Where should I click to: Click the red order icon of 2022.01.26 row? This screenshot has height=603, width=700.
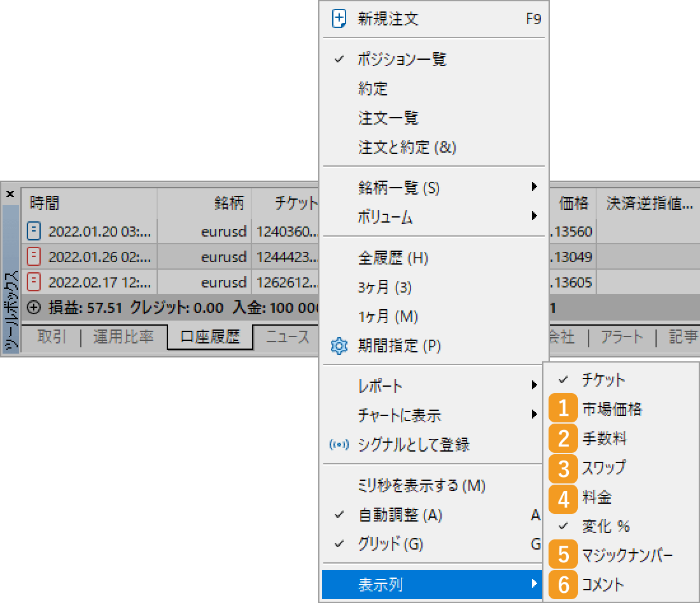pos(34,256)
